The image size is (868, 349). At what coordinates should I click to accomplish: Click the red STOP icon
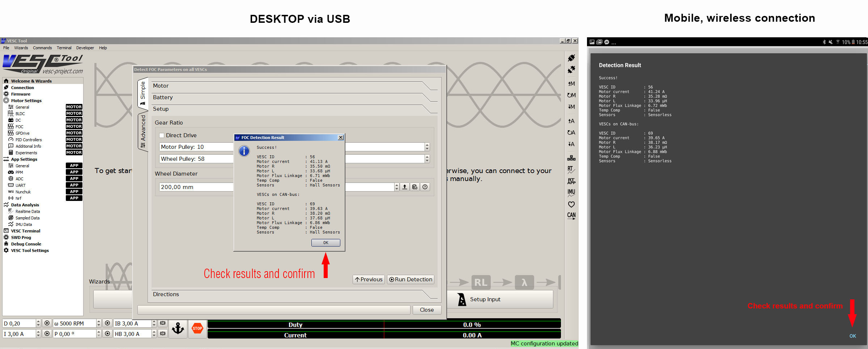coord(197,329)
